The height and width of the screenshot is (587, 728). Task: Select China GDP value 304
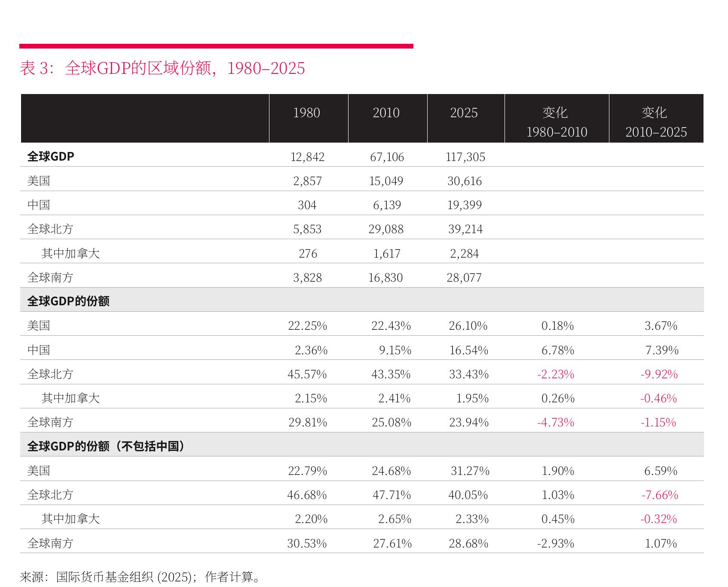pos(307,205)
